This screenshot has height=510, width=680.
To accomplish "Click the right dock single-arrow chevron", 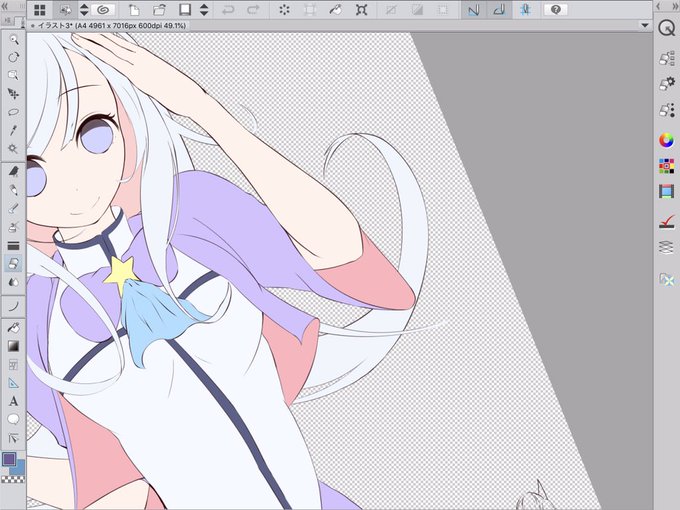I will coord(658,6).
